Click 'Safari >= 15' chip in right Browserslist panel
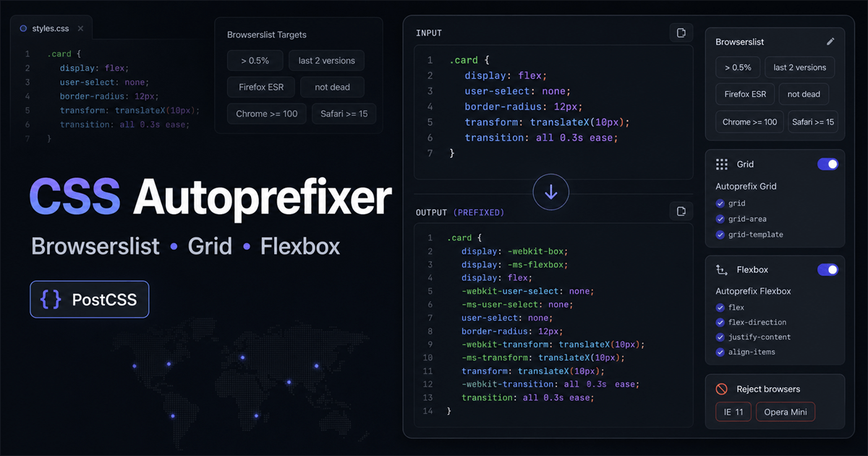This screenshot has height=456, width=868. pyautogui.click(x=813, y=122)
